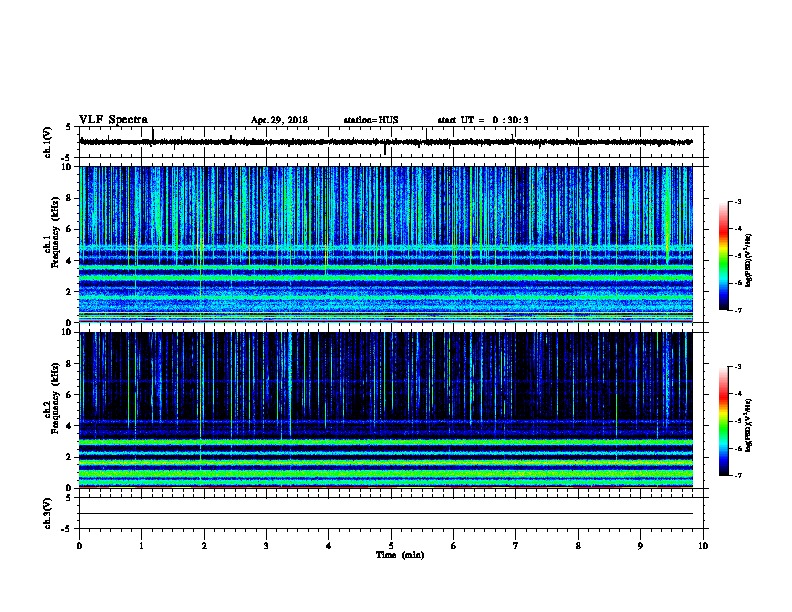Click the flat ch.3 voltage line
This screenshot has width=792, height=612.
(386, 514)
